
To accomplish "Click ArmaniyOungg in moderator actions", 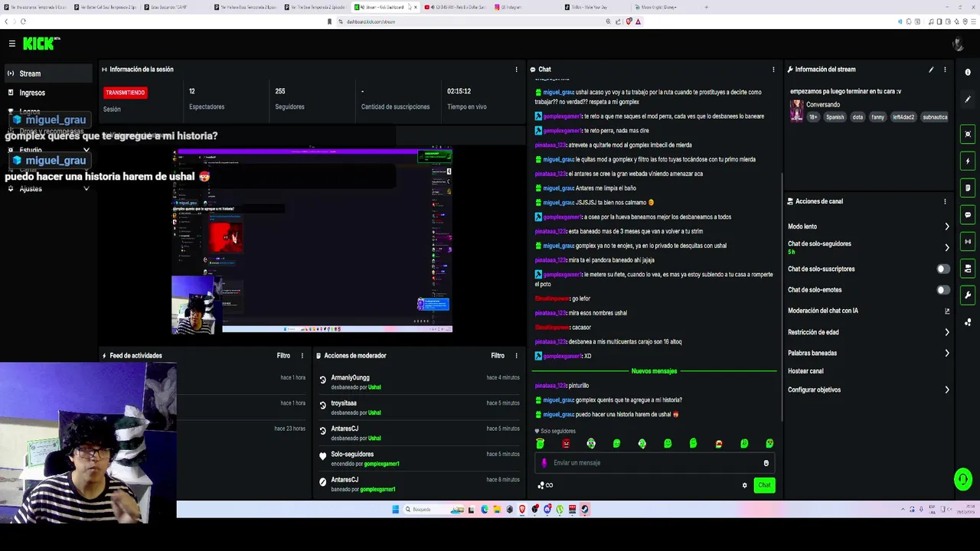I will [x=350, y=378].
